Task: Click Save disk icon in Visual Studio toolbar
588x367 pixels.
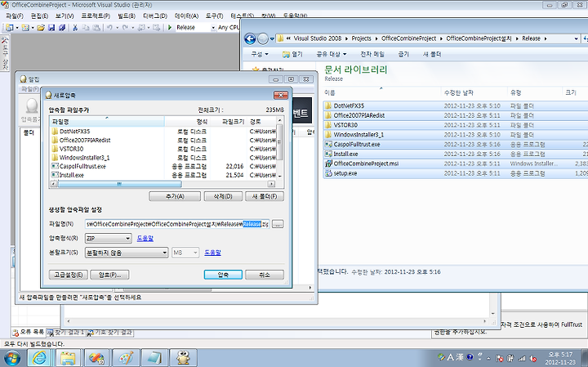Action: pyautogui.click(x=51, y=28)
